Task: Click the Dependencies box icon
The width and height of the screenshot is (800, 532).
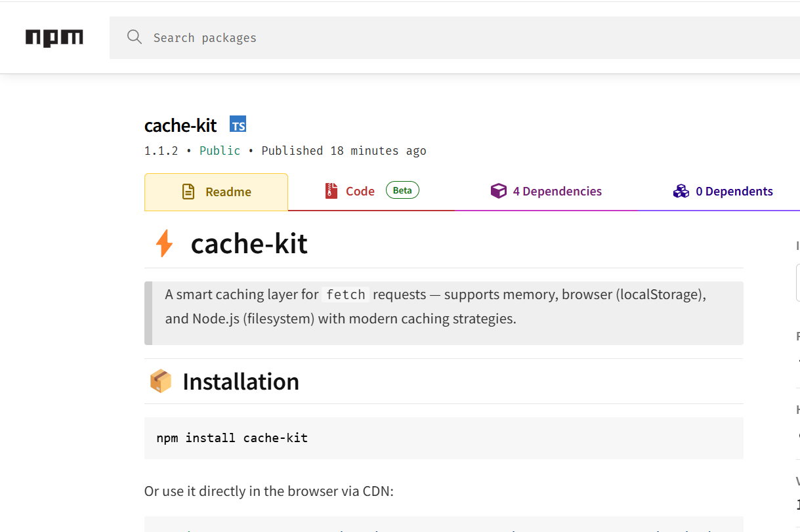Action: [x=499, y=191]
